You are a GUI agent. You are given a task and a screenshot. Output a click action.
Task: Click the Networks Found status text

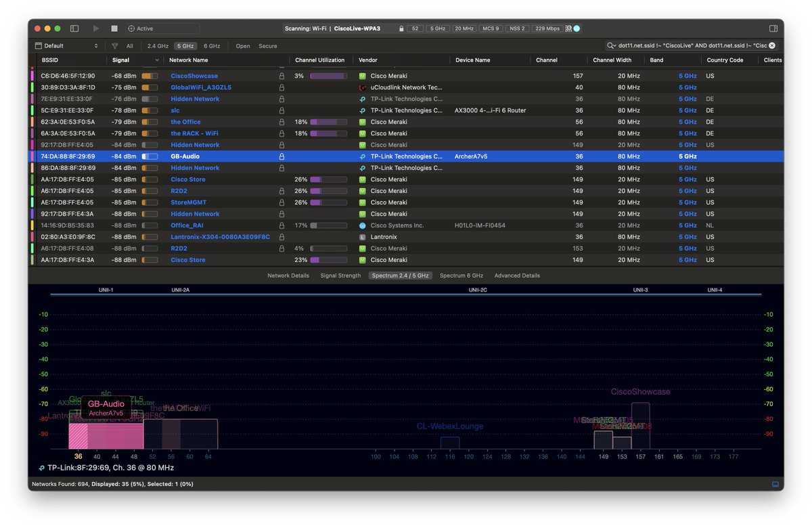[112, 484]
